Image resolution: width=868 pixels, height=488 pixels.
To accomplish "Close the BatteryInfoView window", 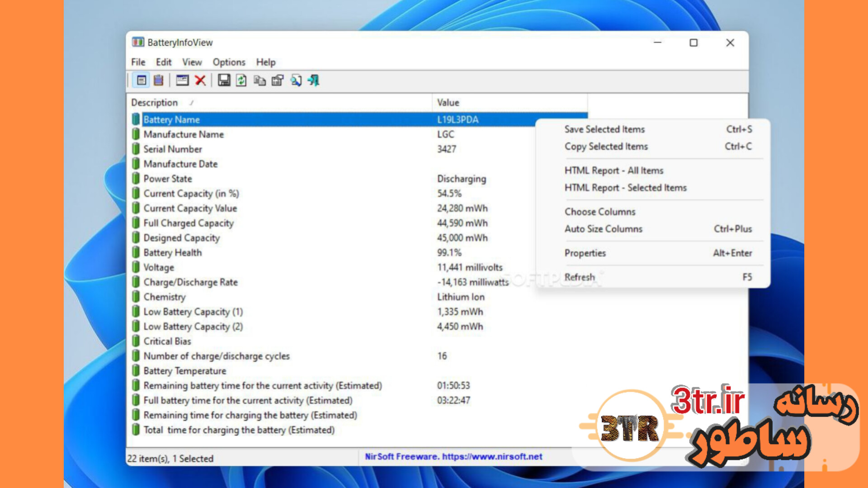I will 730,43.
